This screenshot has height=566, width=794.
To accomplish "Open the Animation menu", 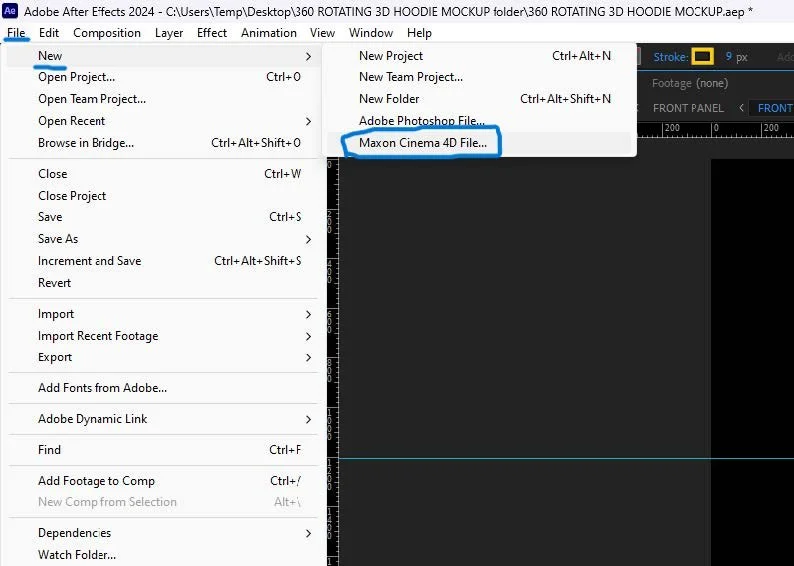I will pos(269,33).
